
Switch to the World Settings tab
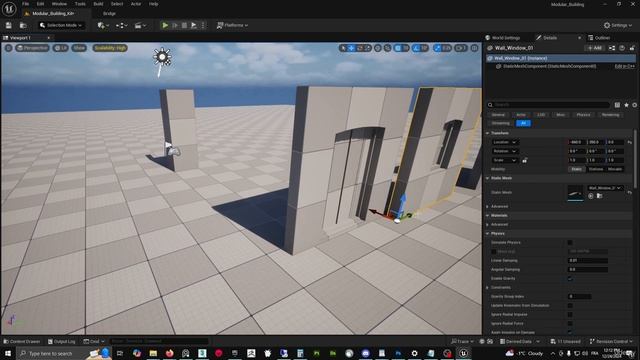click(502, 38)
